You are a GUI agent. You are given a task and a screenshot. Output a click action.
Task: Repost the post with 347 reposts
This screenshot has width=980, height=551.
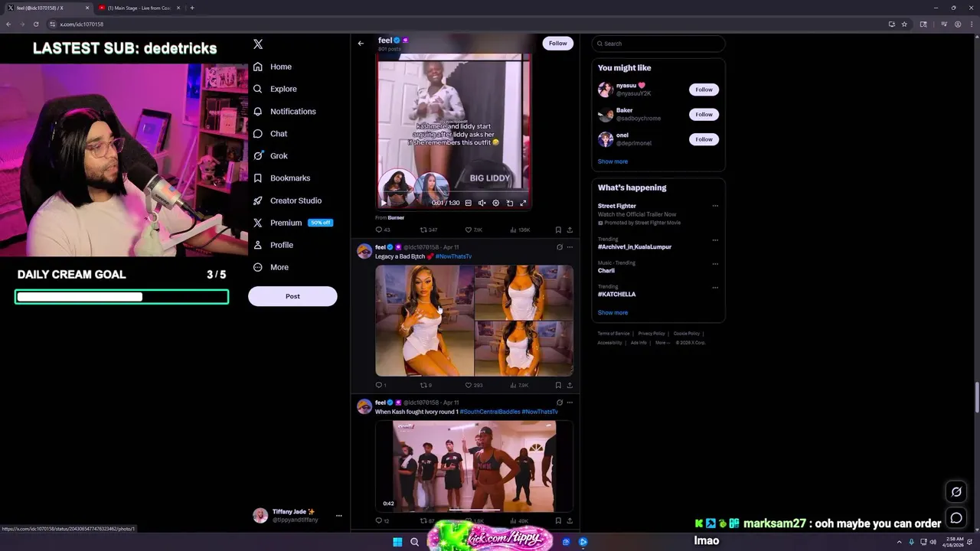click(x=429, y=230)
